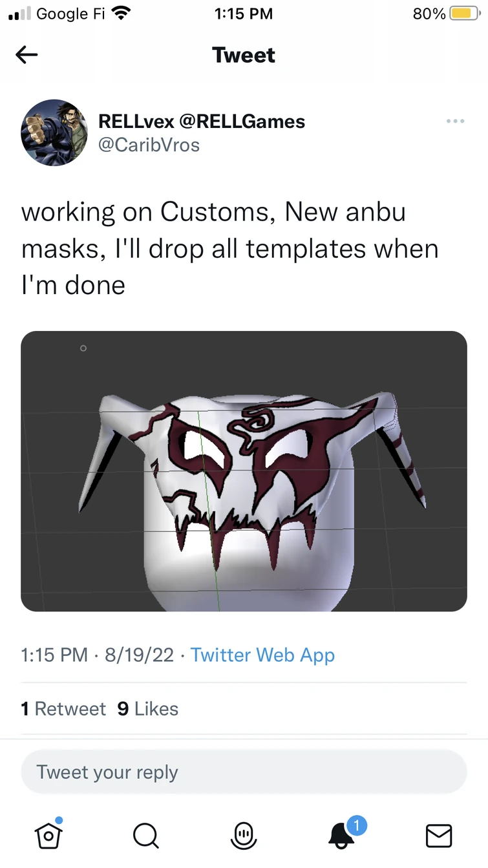The width and height of the screenshot is (488, 868).
Task: Open the attached mask render image
Action: (244, 471)
